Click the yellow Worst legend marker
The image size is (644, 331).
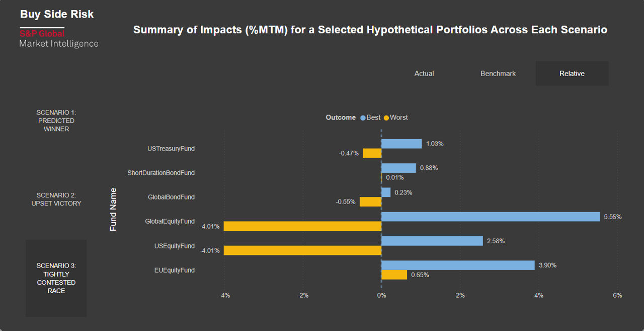(x=386, y=118)
